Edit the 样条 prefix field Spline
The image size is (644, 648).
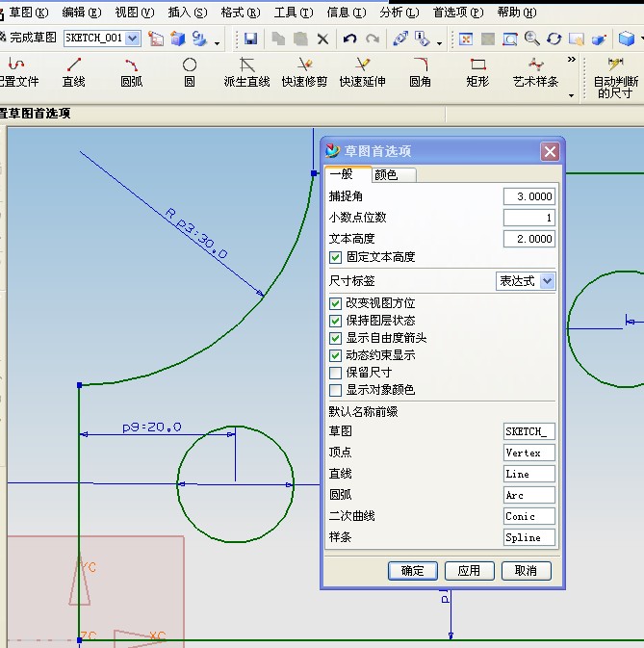[528, 537]
